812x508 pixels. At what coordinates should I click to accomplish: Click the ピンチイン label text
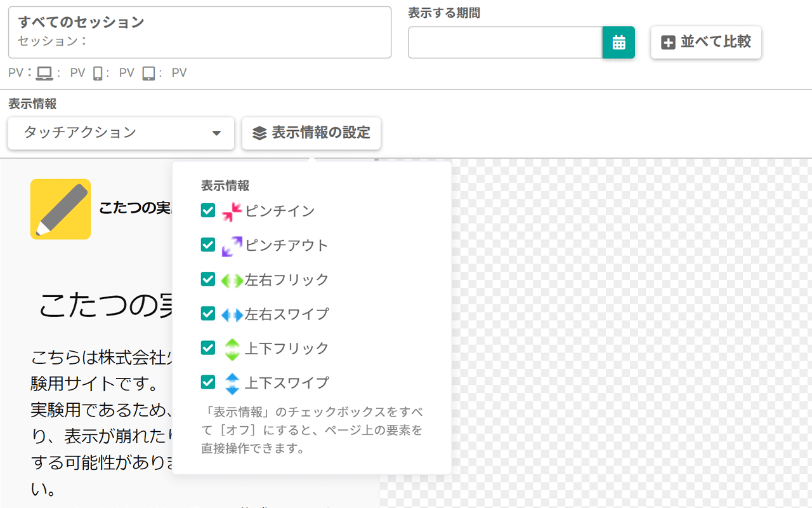coord(280,211)
